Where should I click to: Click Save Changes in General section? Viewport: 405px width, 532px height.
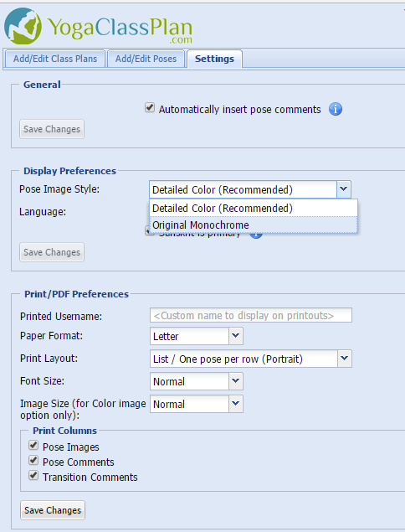point(52,129)
